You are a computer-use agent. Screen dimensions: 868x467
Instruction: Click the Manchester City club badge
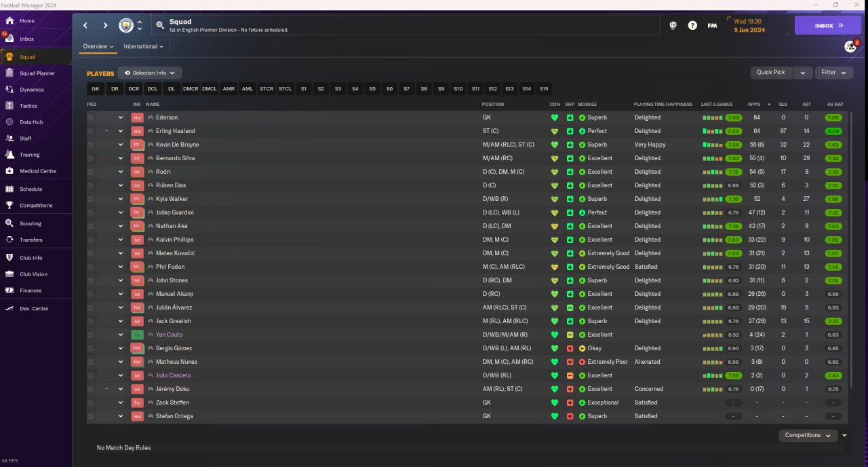click(126, 25)
